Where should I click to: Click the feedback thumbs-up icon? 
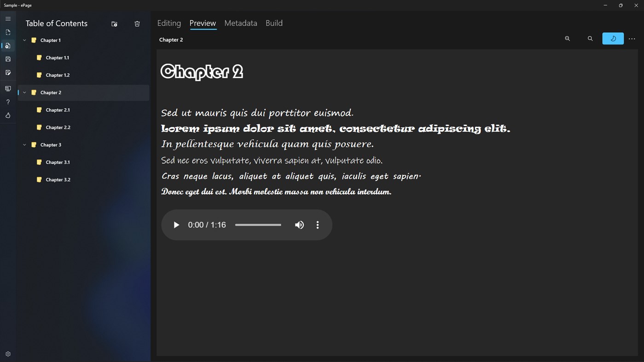[8, 115]
